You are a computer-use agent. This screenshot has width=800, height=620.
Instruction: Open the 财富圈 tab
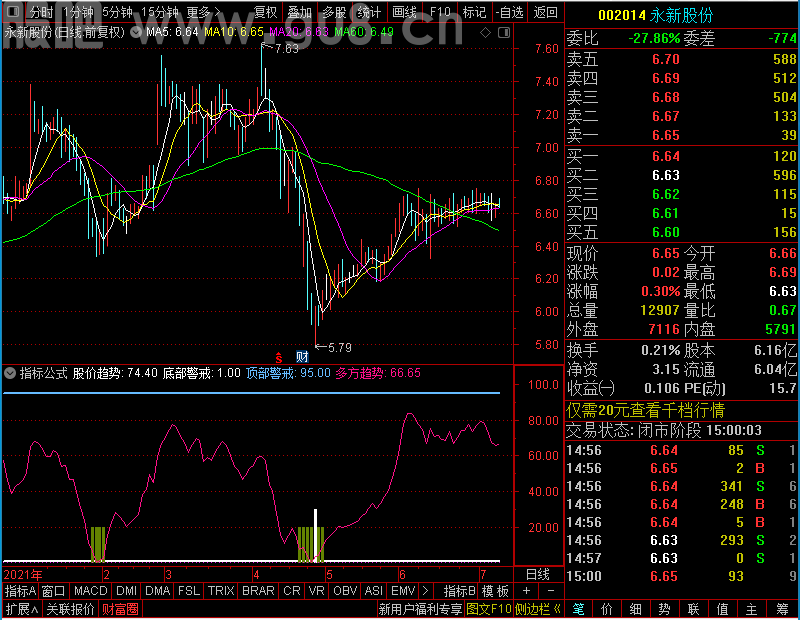pos(120,609)
